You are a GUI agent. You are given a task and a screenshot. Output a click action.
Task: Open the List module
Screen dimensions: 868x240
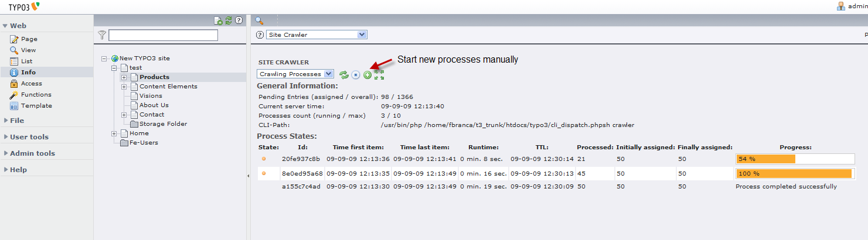click(27, 61)
